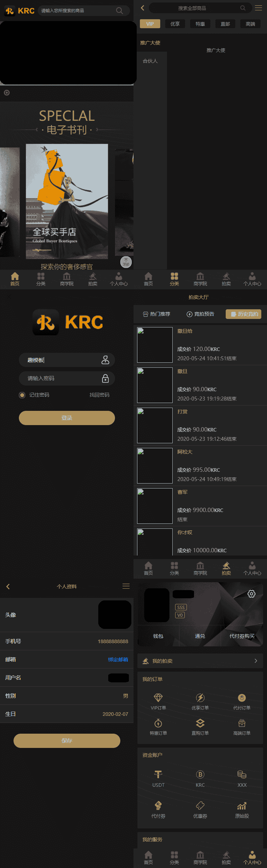The height and width of the screenshot is (868, 267).
Task: Click the 登录 login button
Action: pyautogui.click(x=67, y=418)
